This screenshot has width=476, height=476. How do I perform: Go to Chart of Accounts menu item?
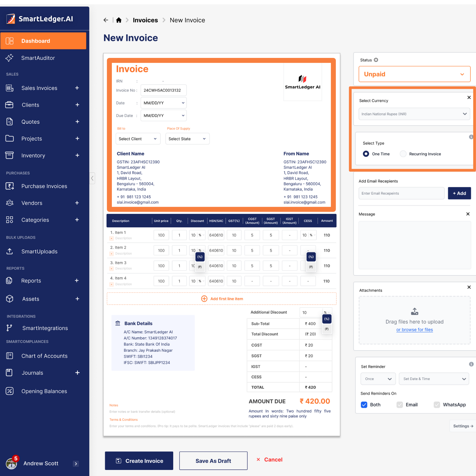point(44,356)
